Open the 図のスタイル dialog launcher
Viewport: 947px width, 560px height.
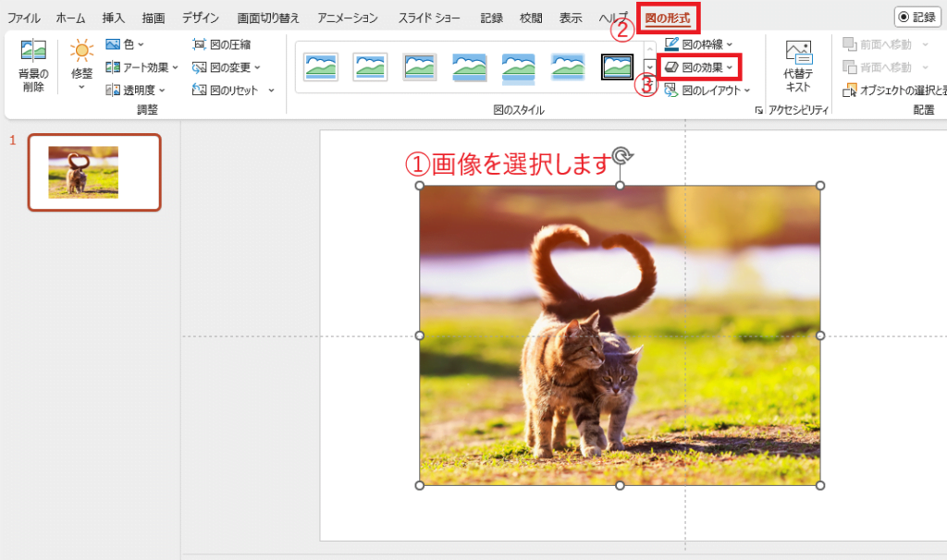pyautogui.click(x=758, y=110)
